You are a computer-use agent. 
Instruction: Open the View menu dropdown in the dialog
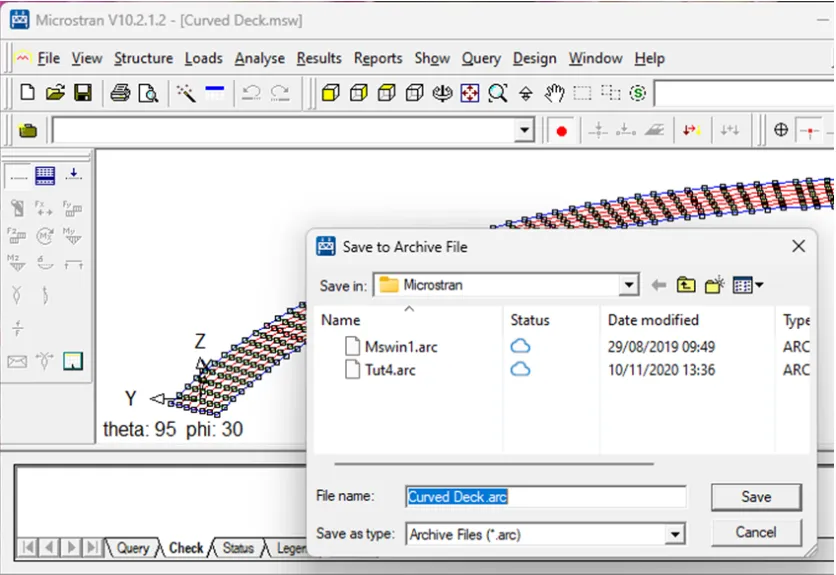coord(748,285)
